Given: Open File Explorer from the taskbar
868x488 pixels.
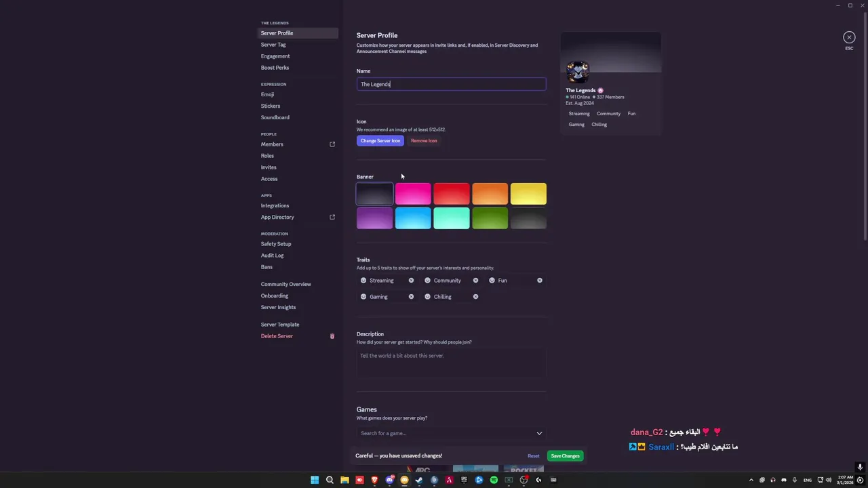Looking at the screenshot, I should (x=344, y=480).
